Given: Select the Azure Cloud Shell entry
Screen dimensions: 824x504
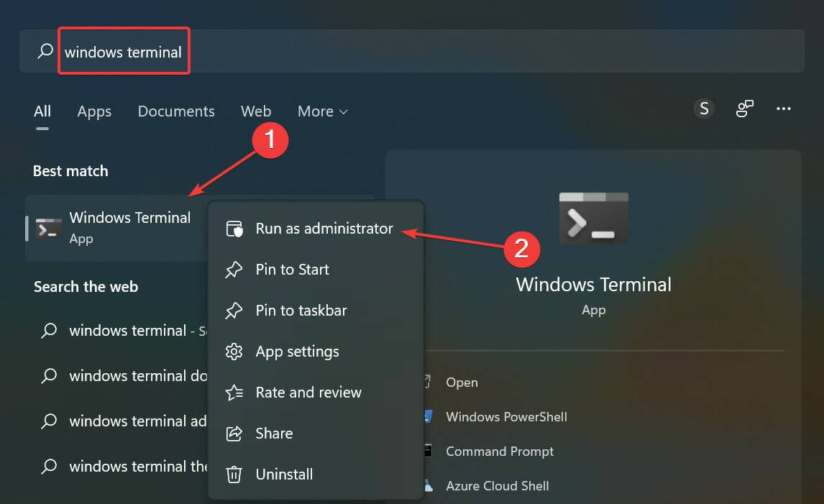Looking at the screenshot, I should (498, 485).
